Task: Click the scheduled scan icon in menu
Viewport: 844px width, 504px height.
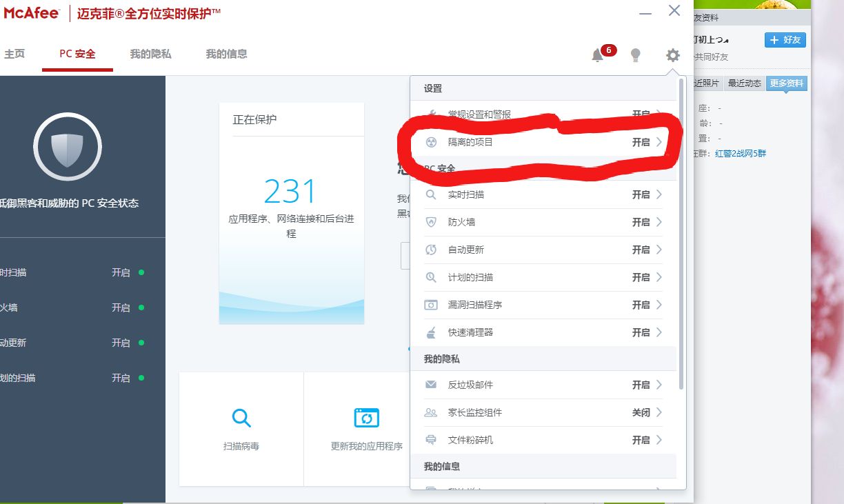Action: point(431,277)
